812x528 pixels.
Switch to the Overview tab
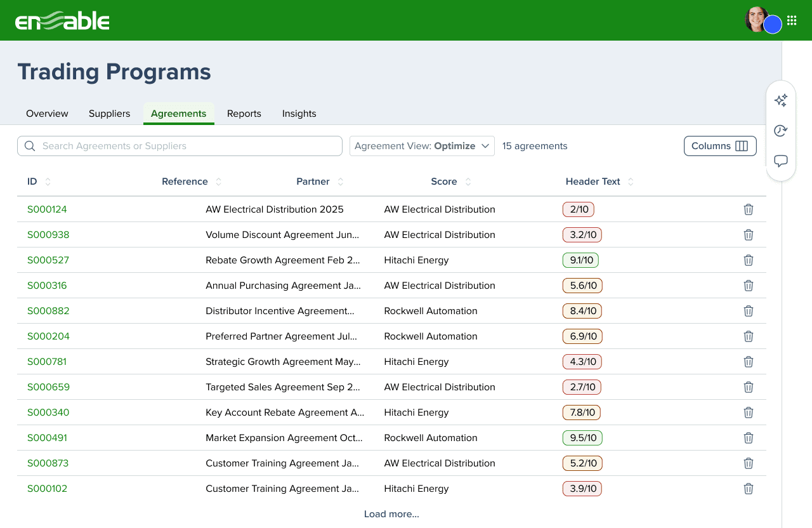click(47, 114)
